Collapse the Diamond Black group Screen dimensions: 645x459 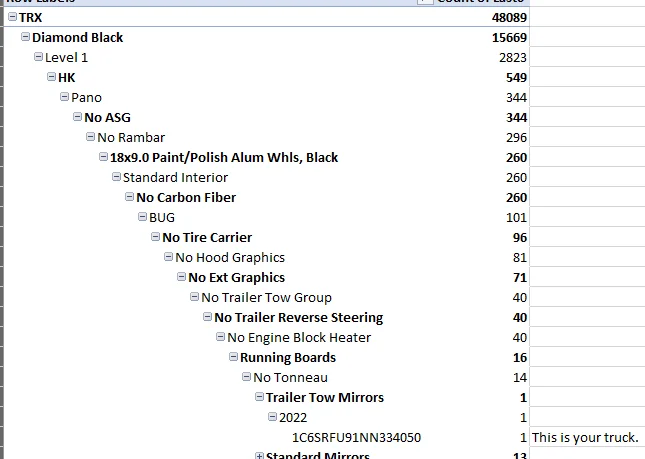point(26,37)
